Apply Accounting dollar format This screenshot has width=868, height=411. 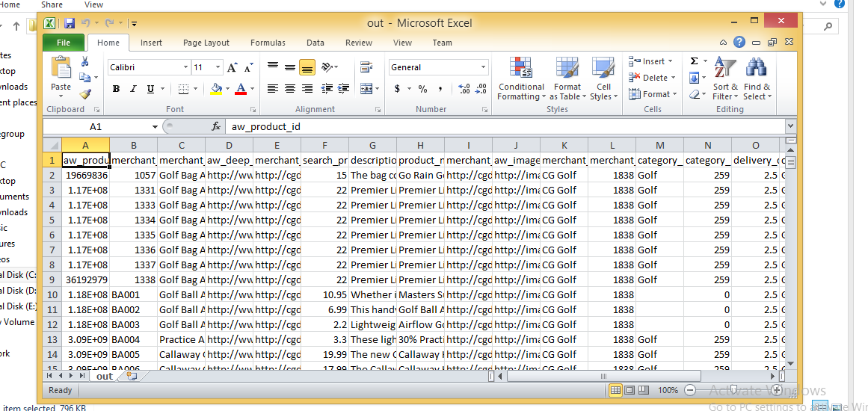pos(398,88)
